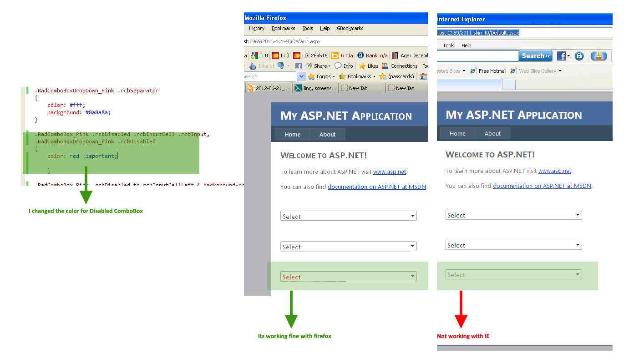Open the Tools menu in Internet Explorer

tap(449, 45)
